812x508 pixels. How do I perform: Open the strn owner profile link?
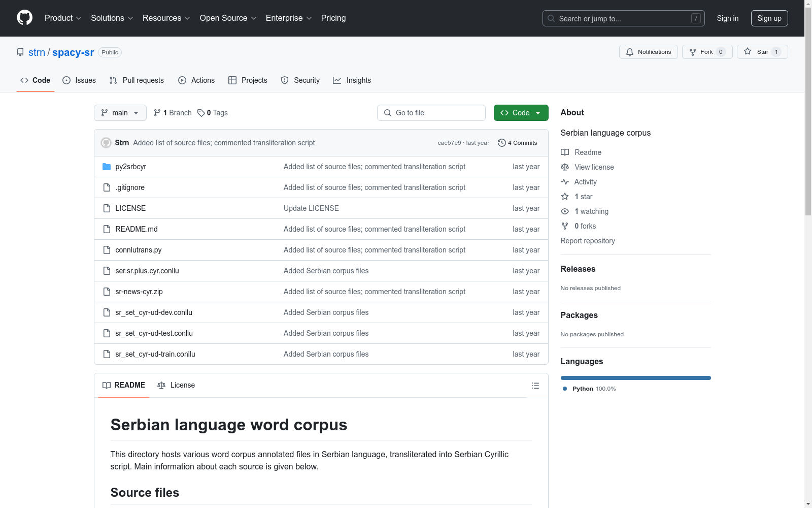click(x=37, y=52)
